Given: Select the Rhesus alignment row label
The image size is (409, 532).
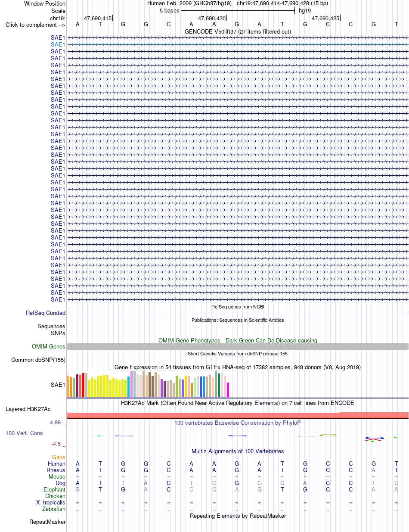Looking at the screenshot, I should (56, 470).
